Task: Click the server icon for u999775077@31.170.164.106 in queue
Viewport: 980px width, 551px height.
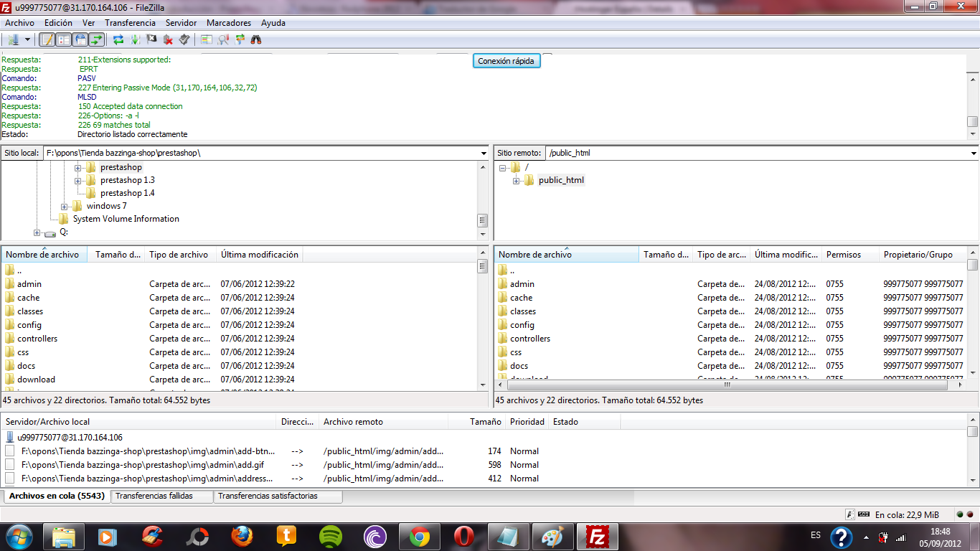Action: [10, 437]
